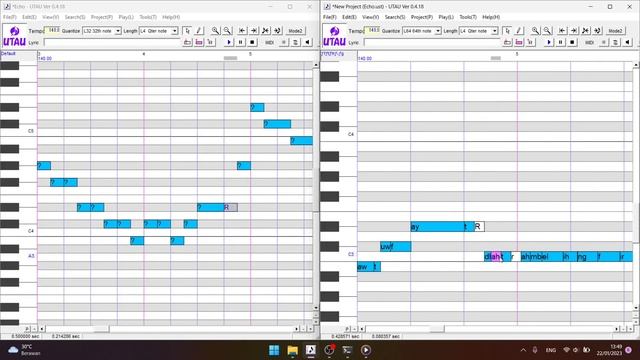This screenshot has width=640, height=360.
Task: Click the speaker icon in New Project window toolbar
Action: (x=628, y=42)
